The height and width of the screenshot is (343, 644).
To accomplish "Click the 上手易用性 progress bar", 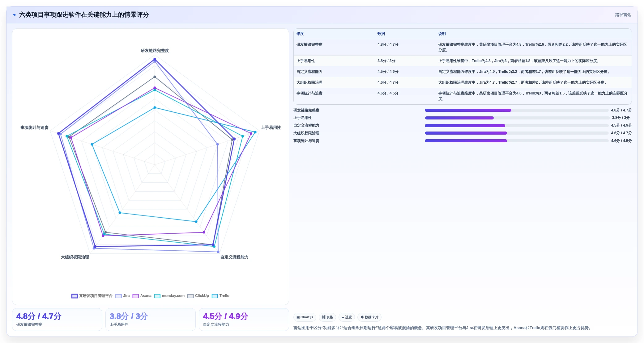I will [x=517, y=118].
